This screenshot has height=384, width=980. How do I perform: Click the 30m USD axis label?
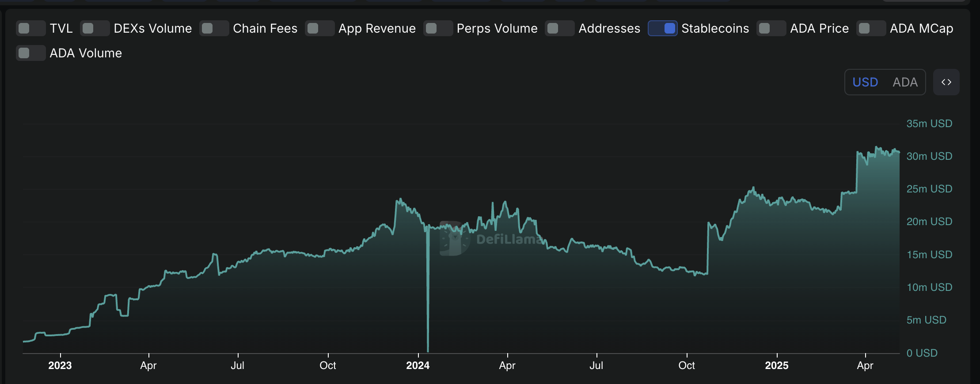tap(929, 156)
